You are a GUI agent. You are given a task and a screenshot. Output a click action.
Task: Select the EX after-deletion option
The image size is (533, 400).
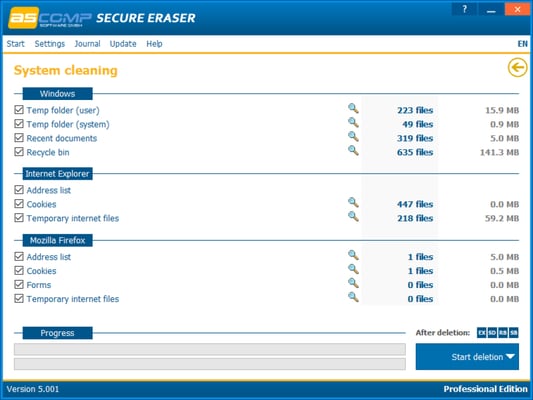click(482, 333)
